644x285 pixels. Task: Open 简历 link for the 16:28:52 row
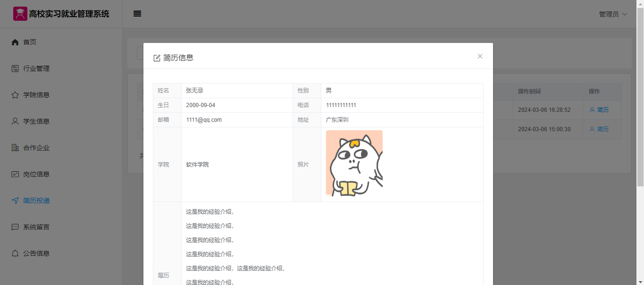click(599, 110)
